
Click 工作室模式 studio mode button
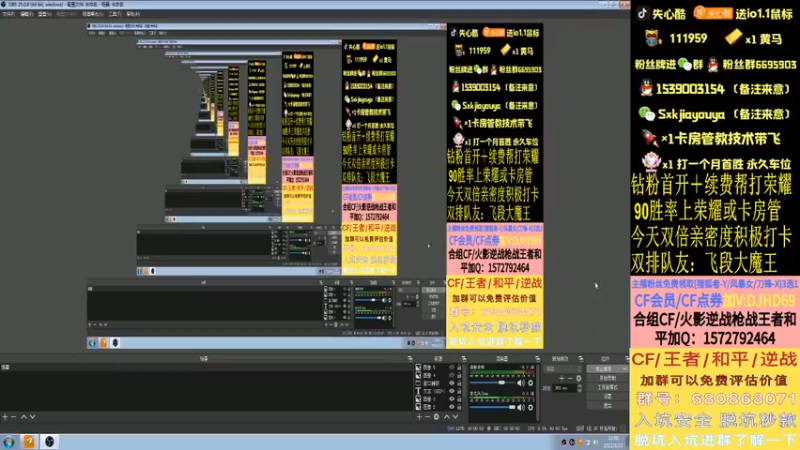[607, 387]
